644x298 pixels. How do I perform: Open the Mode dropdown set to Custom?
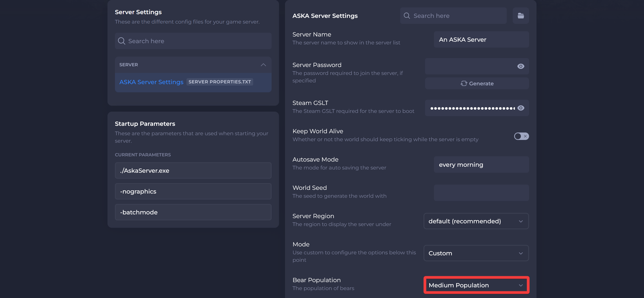(476, 253)
